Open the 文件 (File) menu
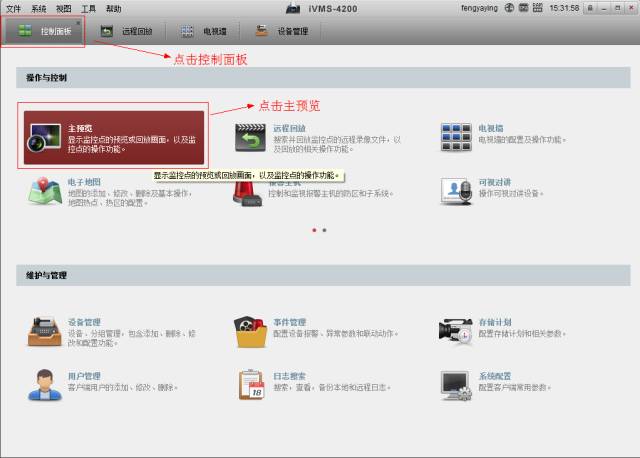Screen dimensions: 640x458 tap(13, 8)
